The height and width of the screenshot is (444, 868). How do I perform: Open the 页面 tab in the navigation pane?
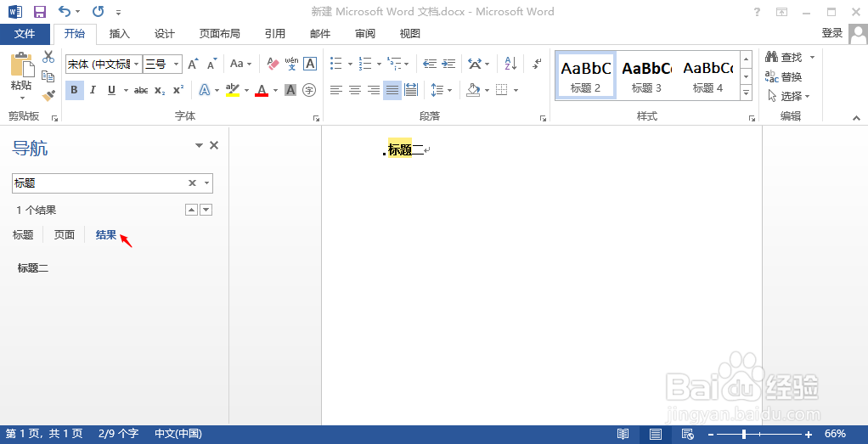click(65, 234)
